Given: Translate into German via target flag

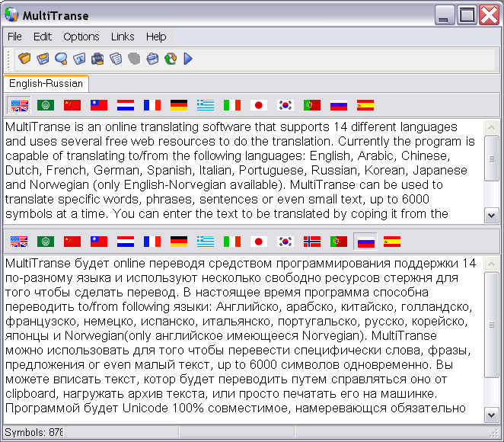Looking at the screenshot, I should point(179,242).
